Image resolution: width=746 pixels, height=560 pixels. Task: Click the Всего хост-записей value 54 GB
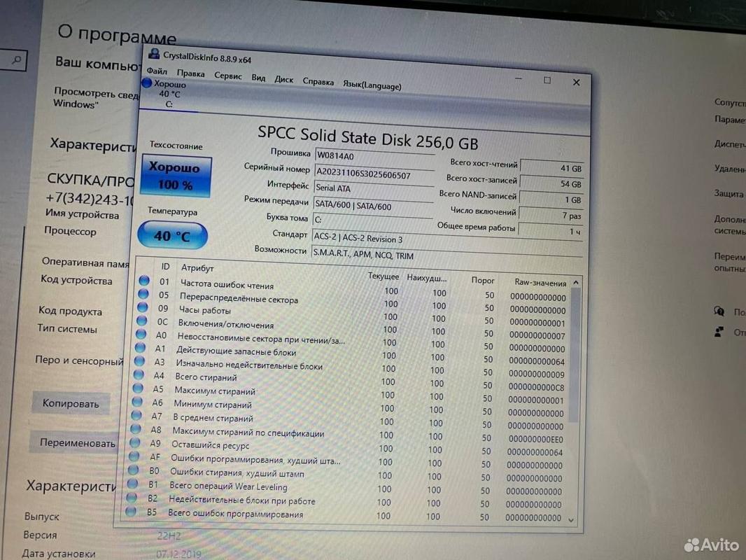(x=551, y=183)
